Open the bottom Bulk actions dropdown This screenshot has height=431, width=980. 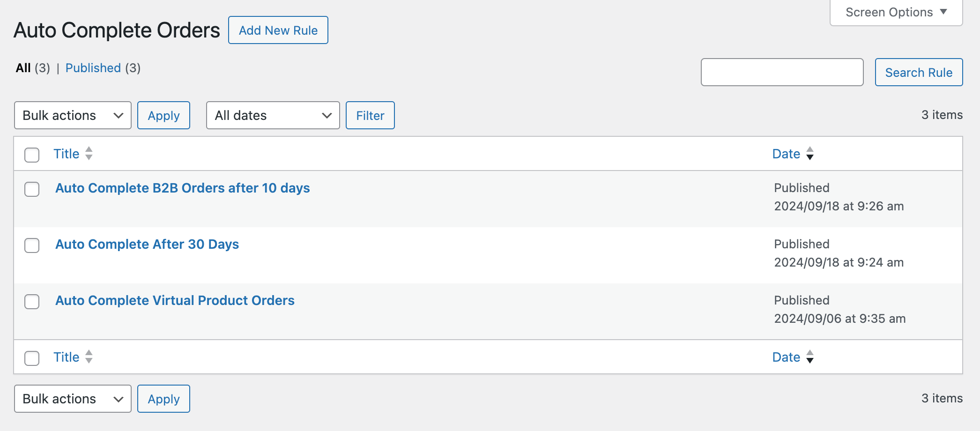pos(72,399)
